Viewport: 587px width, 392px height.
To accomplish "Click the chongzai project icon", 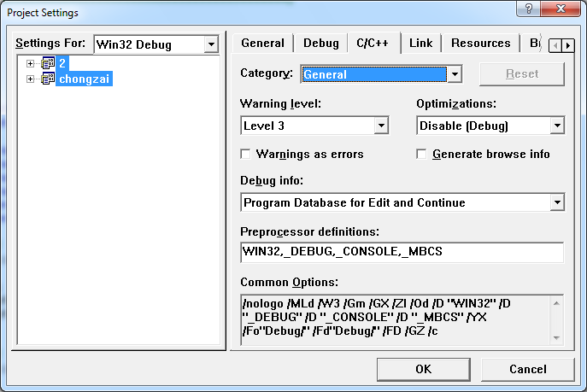I will point(48,79).
